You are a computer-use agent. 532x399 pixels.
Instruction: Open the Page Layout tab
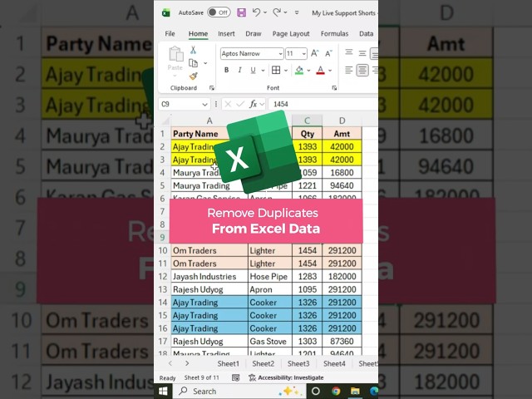291,33
